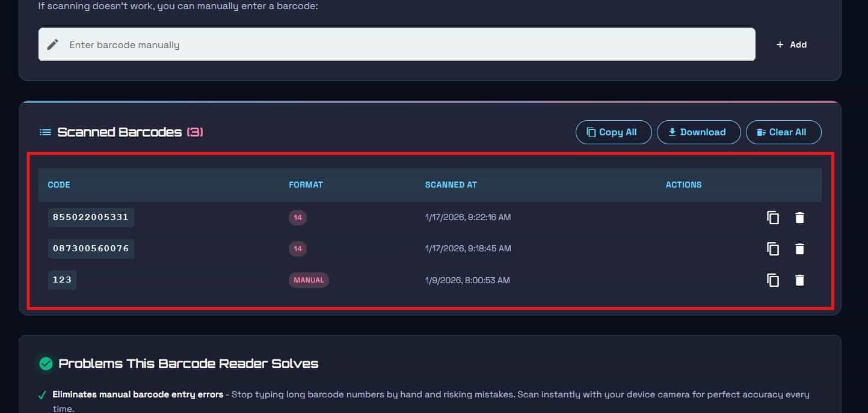This screenshot has width=868, height=413.
Task: Click the SCANNED AT column header
Action: pyautogui.click(x=451, y=185)
